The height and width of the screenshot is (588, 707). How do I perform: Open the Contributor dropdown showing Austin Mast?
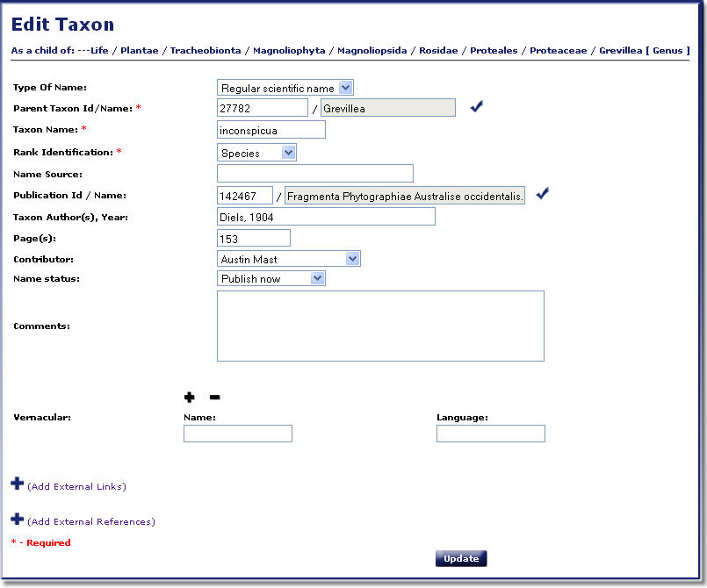click(x=288, y=259)
